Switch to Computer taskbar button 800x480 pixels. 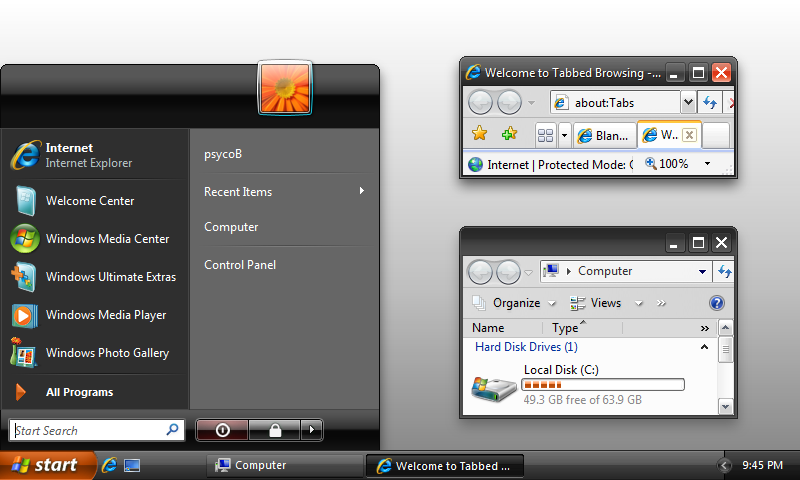(285, 465)
